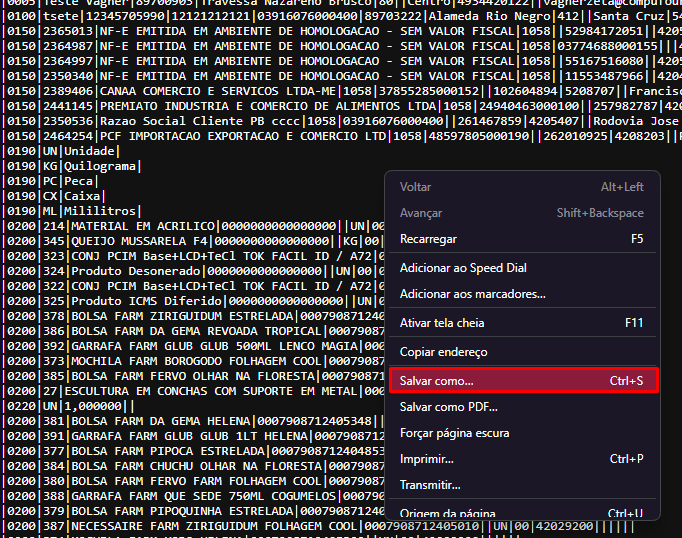Click the 'PREMIATO INDUSTRIA' record line

[250, 105]
